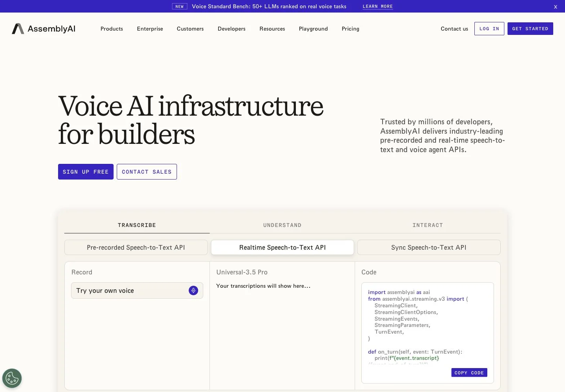Click the NEW badge in banner
Viewport: 565px width, 392px height.
(x=180, y=6)
